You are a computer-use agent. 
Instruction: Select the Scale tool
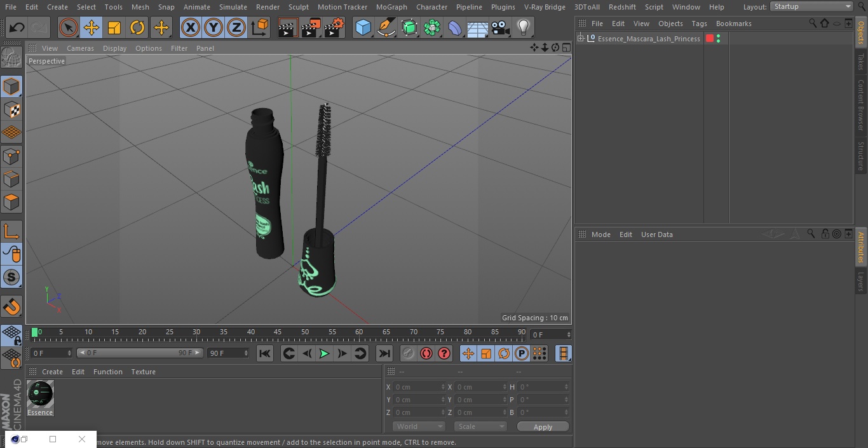point(114,27)
